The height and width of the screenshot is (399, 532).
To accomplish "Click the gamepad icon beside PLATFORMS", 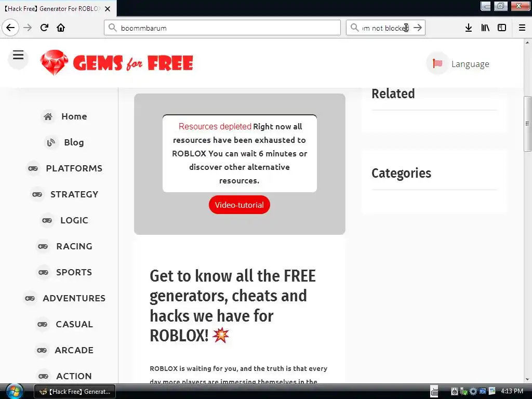I will (33, 168).
